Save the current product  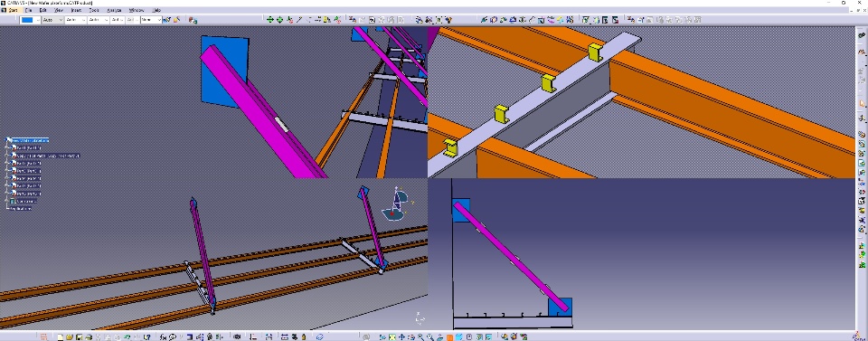coord(80,336)
